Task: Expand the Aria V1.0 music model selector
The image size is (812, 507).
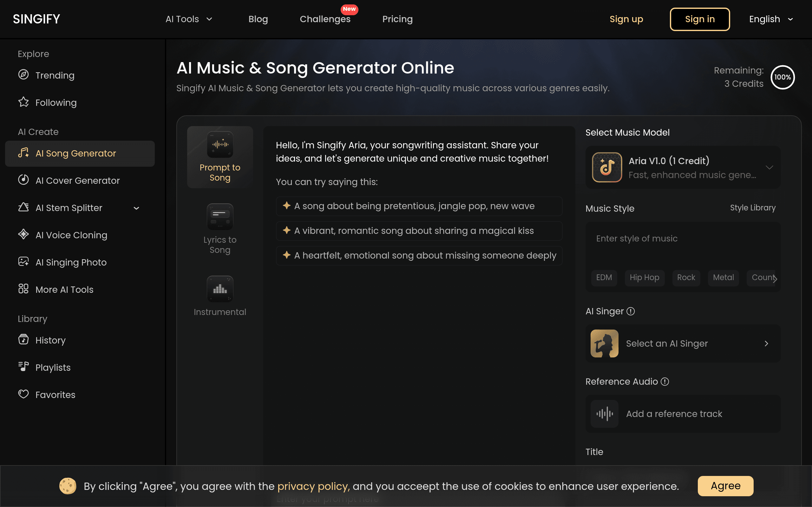Action: coord(683,167)
